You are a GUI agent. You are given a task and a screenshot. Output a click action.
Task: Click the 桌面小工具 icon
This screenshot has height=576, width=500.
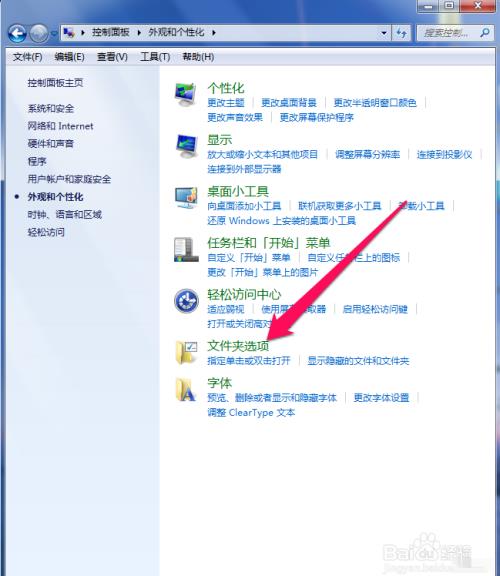click(186, 197)
